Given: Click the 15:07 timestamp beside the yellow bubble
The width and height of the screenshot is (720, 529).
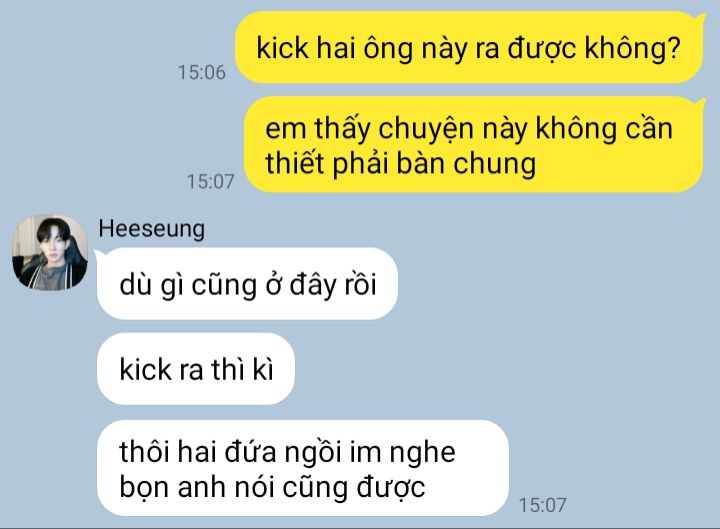Looking at the screenshot, I should (210, 181).
